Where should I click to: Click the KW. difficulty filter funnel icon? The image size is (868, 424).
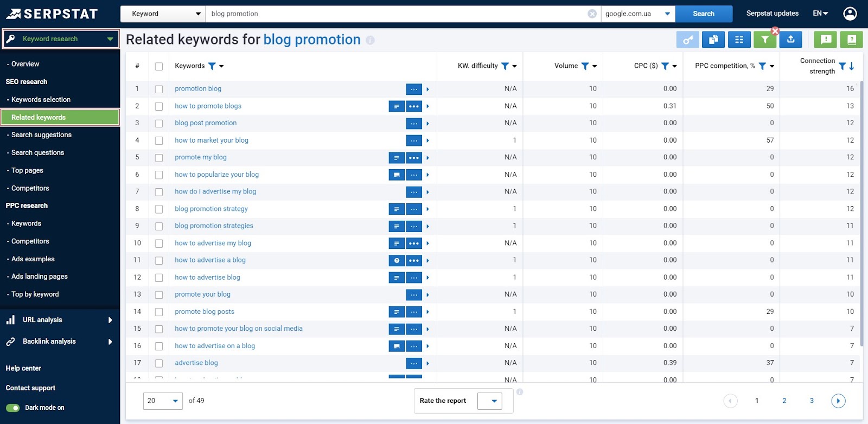(505, 66)
